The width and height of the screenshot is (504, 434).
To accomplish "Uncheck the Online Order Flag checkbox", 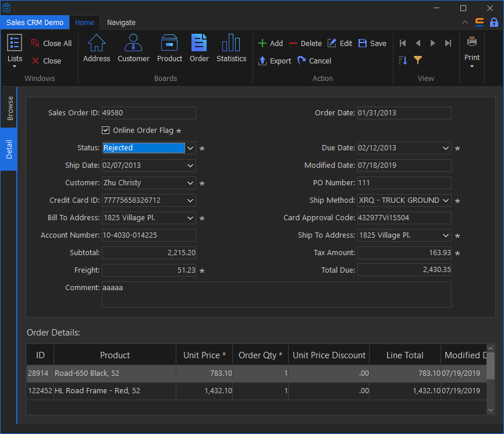I will pyautogui.click(x=106, y=130).
